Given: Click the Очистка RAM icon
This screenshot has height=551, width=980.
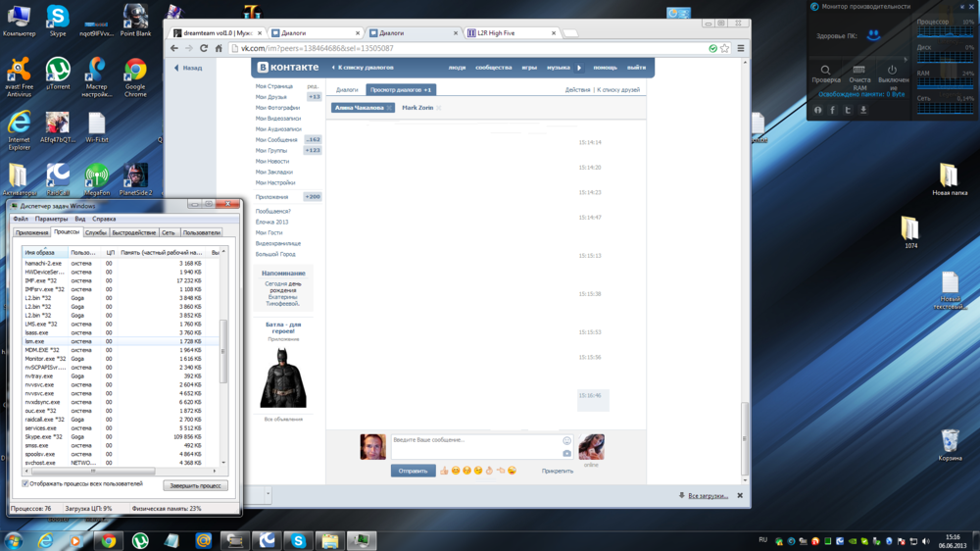Looking at the screenshot, I should pos(858,71).
